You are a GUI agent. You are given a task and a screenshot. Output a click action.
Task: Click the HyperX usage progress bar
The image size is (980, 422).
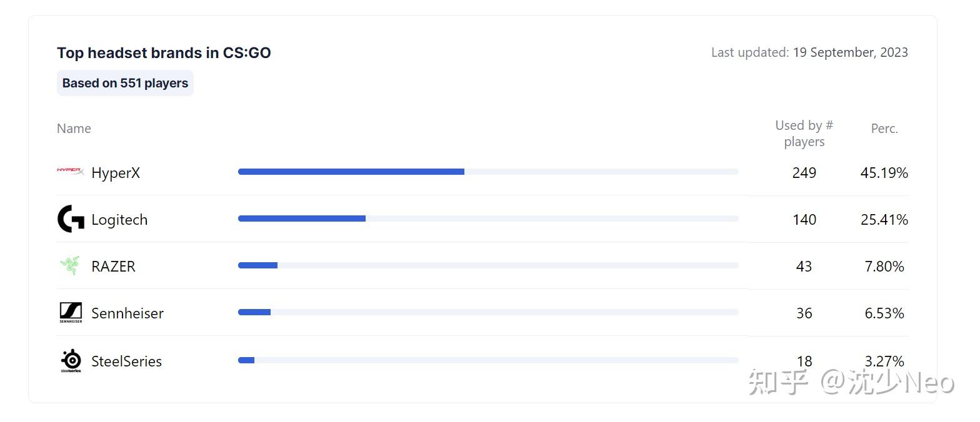(488, 172)
